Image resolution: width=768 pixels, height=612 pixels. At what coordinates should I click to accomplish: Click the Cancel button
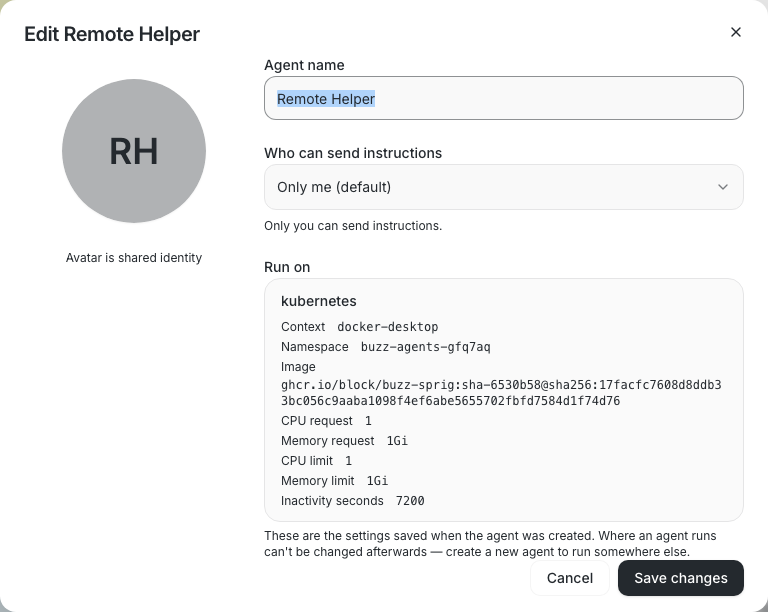pyautogui.click(x=570, y=578)
